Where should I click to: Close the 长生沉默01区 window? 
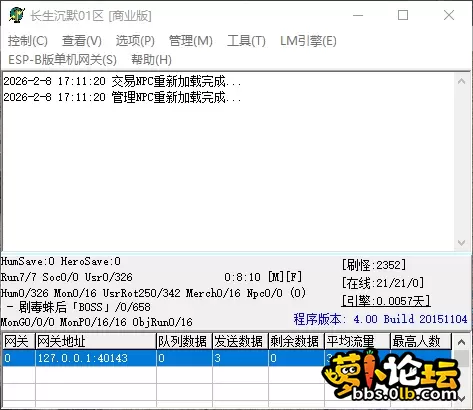pyautogui.click(x=449, y=15)
